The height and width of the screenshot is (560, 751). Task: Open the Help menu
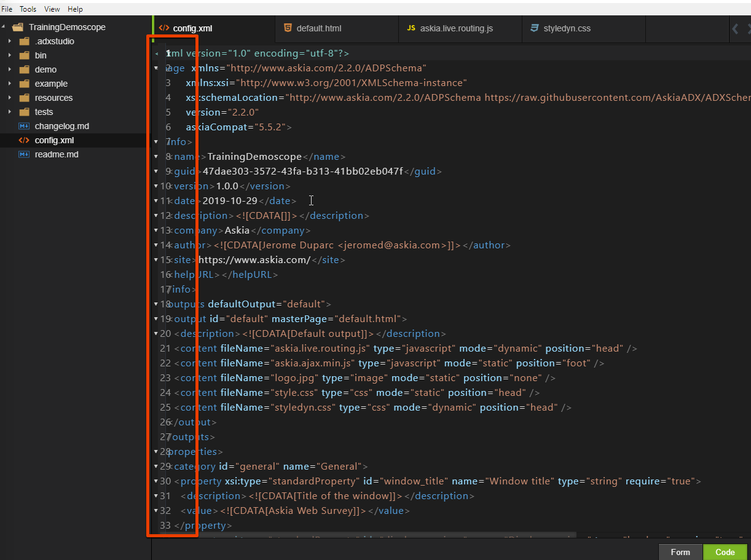click(x=75, y=9)
